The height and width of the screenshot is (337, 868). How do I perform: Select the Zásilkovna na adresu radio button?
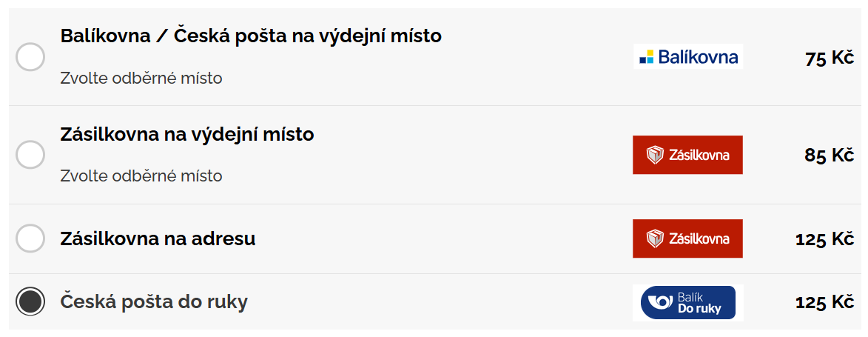tap(30, 238)
